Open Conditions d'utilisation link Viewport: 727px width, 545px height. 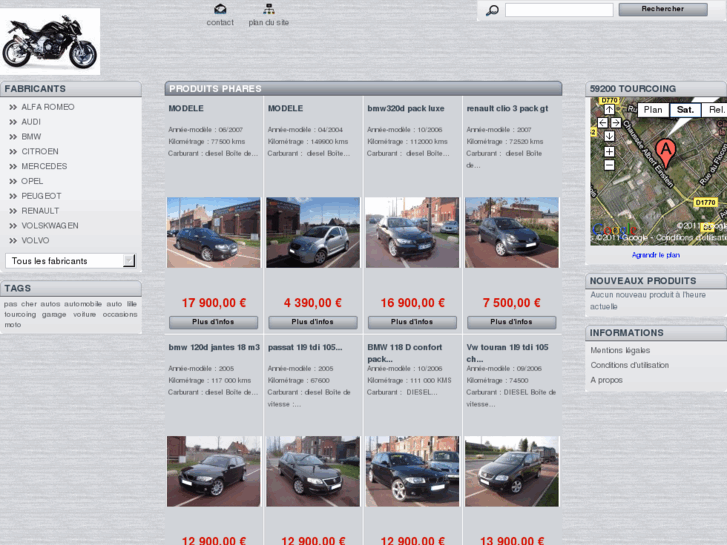[x=630, y=365]
